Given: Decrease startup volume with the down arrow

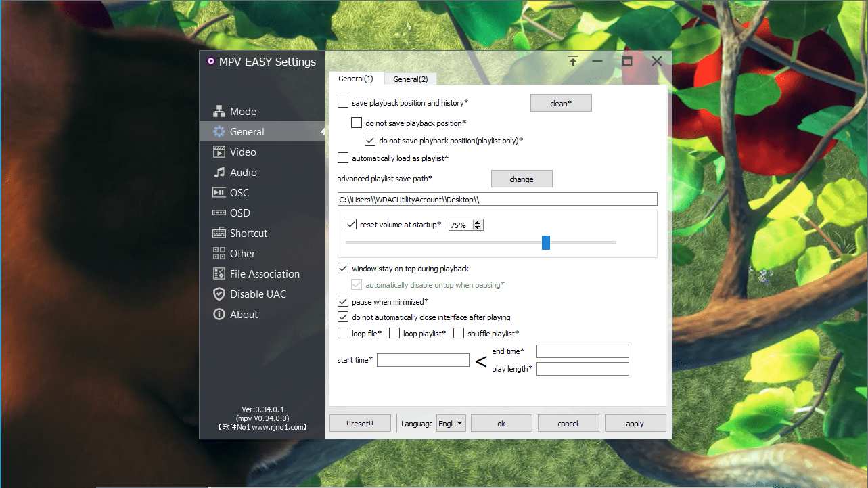Looking at the screenshot, I should tap(478, 227).
